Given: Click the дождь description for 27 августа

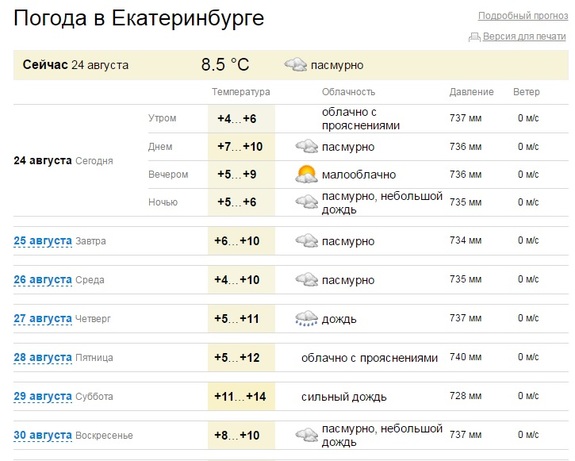Looking at the screenshot, I should point(339,319).
